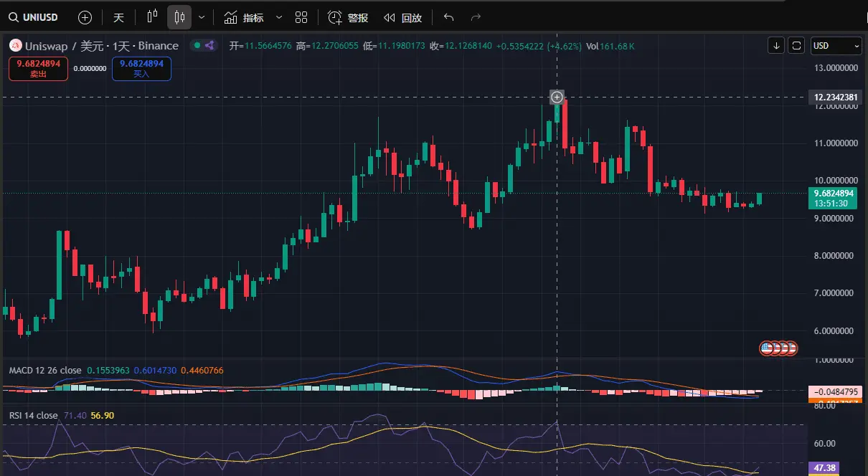The image size is (868, 476).
Task: Create alert with 警报 button
Action: pos(349,17)
